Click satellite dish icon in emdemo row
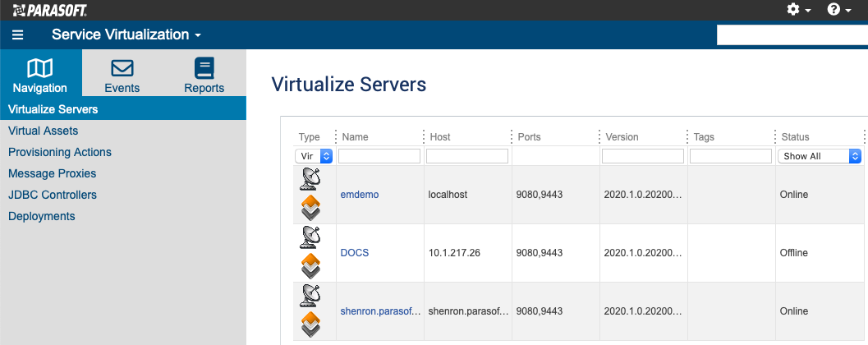This screenshot has width=868, height=345. pos(310,179)
